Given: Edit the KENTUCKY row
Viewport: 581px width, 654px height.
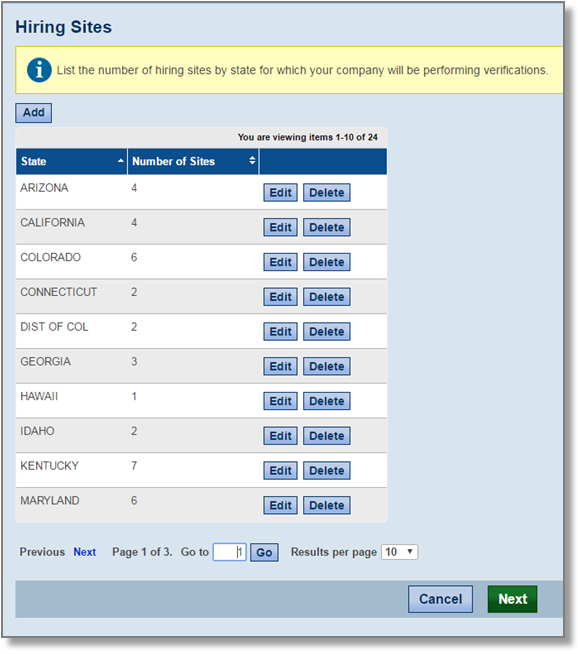Looking at the screenshot, I should point(280,470).
